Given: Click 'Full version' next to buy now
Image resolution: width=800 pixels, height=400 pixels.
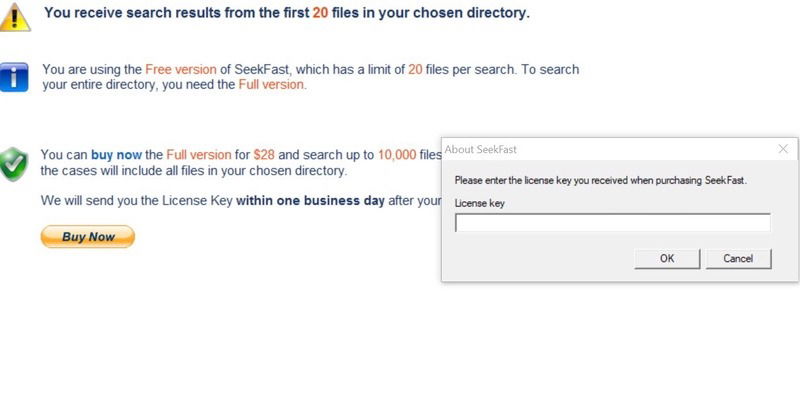Looking at the screenshot, I should point(198,155).
